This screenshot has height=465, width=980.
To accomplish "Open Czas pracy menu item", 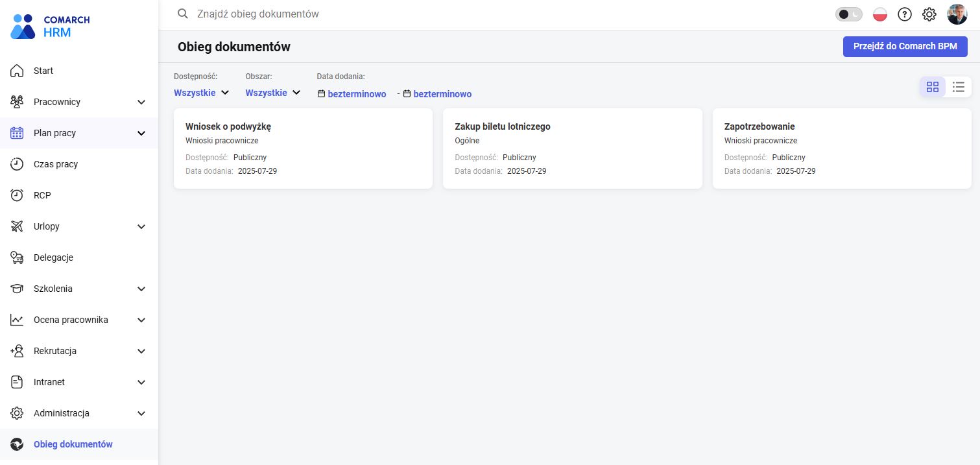I will pyautogui.click(x=79, y=164).
